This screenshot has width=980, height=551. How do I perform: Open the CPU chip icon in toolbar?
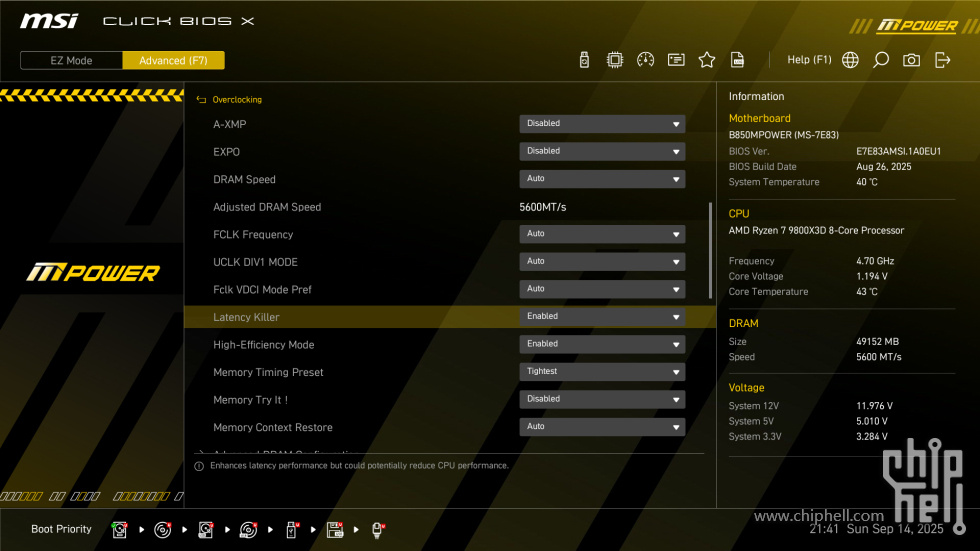pos(615,60)
